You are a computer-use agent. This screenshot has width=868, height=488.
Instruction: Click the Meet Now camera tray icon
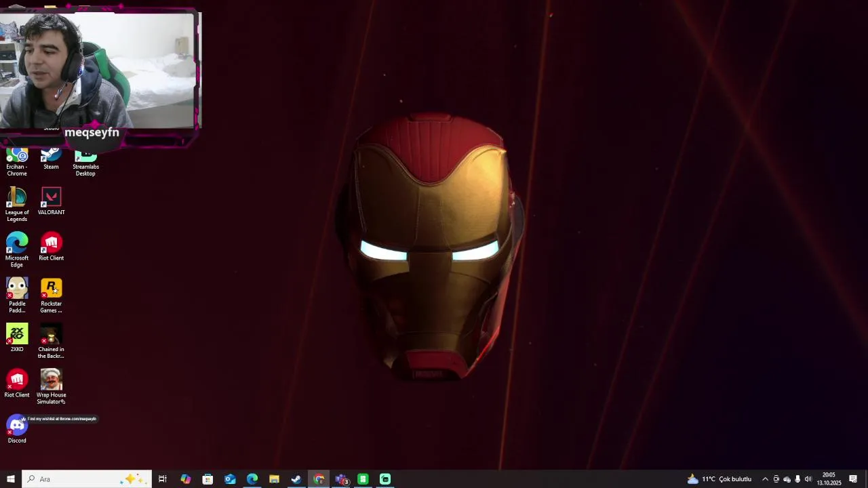pyautogui.click(x=776, y=479)
